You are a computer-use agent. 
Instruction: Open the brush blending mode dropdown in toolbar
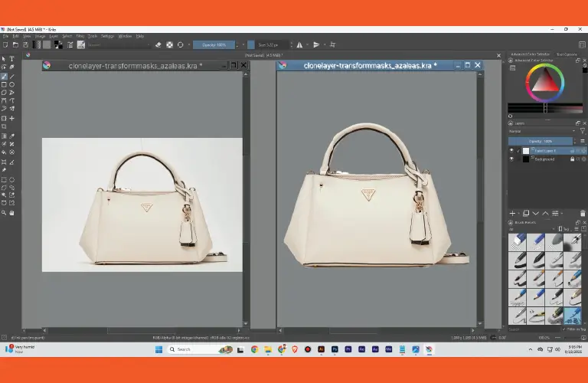pyautogui.click(x=119, y=44)
